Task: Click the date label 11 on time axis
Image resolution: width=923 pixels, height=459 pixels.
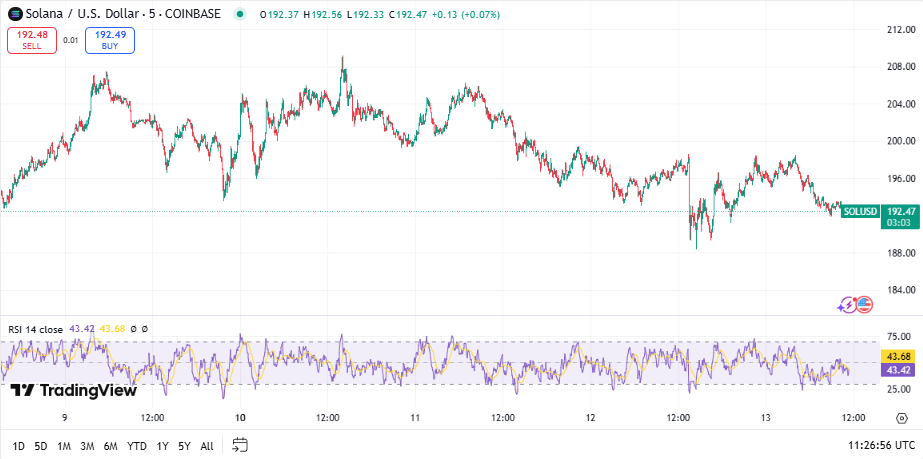Action: click(x=415, y=418)
